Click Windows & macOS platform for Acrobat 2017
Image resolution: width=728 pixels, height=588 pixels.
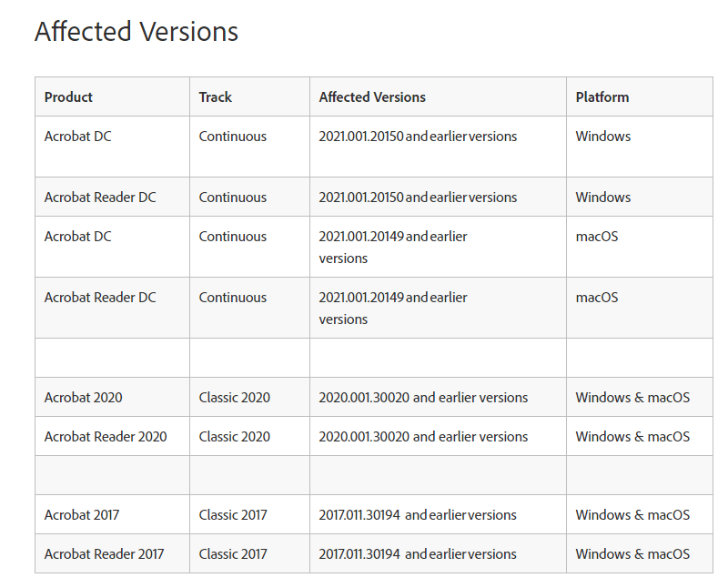(632, 515)
